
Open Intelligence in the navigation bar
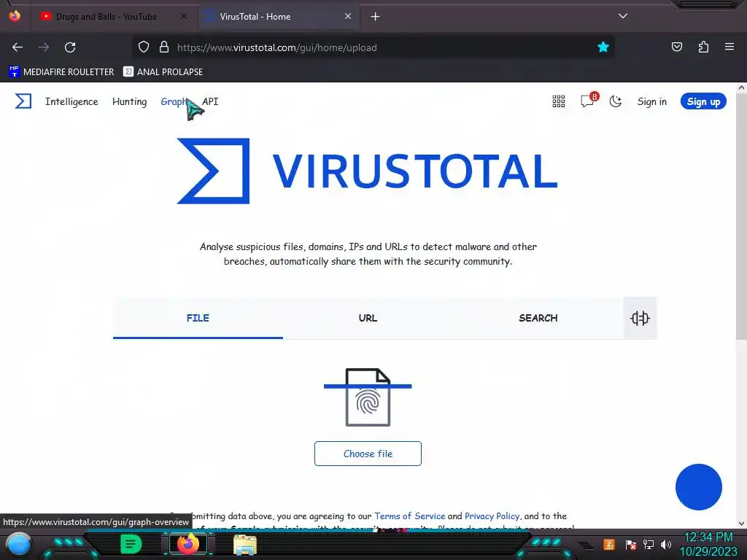coord(71,101)
